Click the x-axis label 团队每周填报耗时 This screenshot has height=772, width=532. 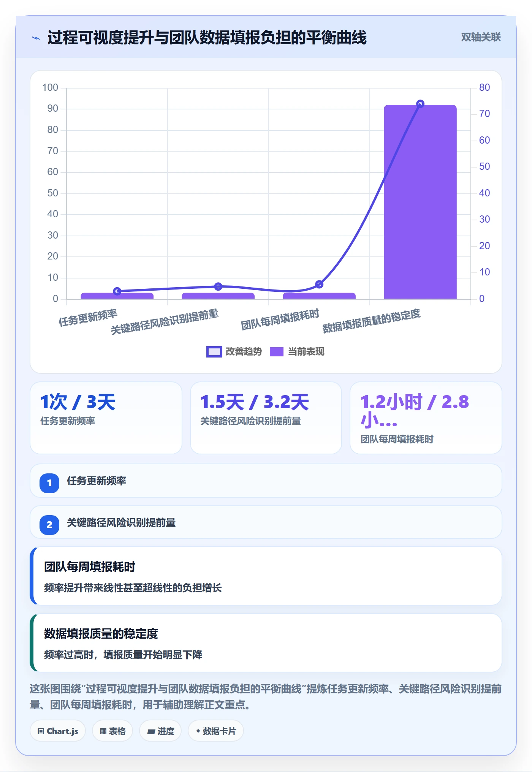coord(280,319)
